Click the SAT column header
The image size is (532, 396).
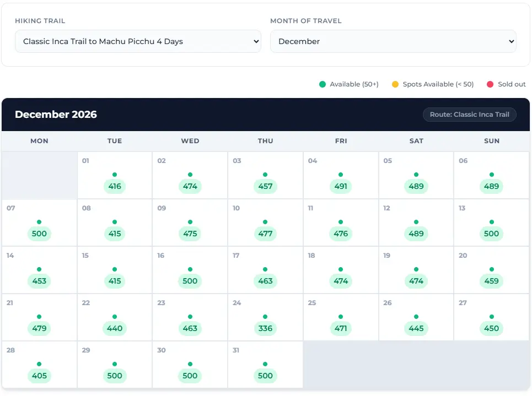click(x=416, y=141)
